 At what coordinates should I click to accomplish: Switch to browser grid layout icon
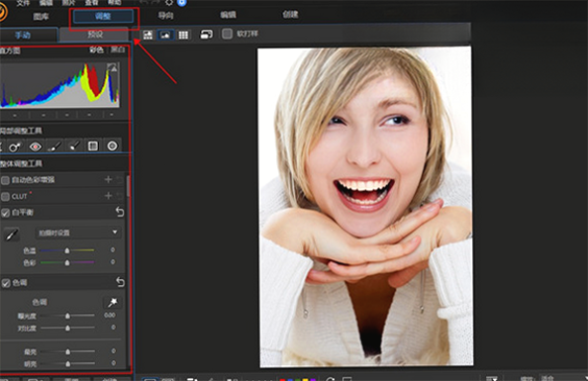[x=183, y=35]
